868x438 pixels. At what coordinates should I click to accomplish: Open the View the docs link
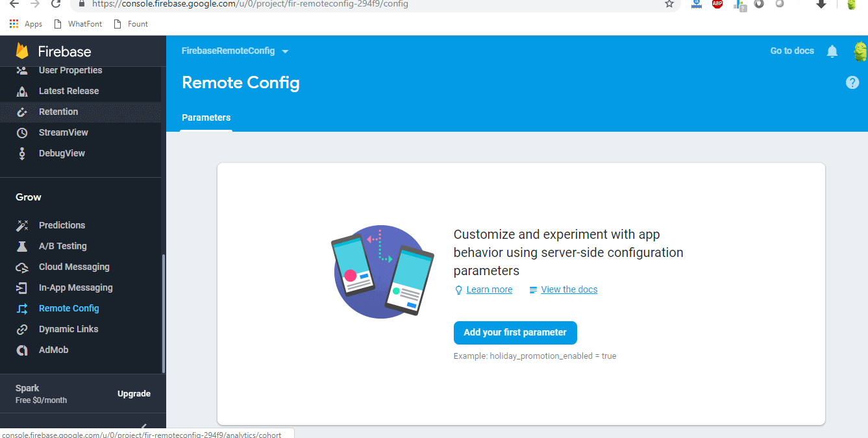pos(569,289)
